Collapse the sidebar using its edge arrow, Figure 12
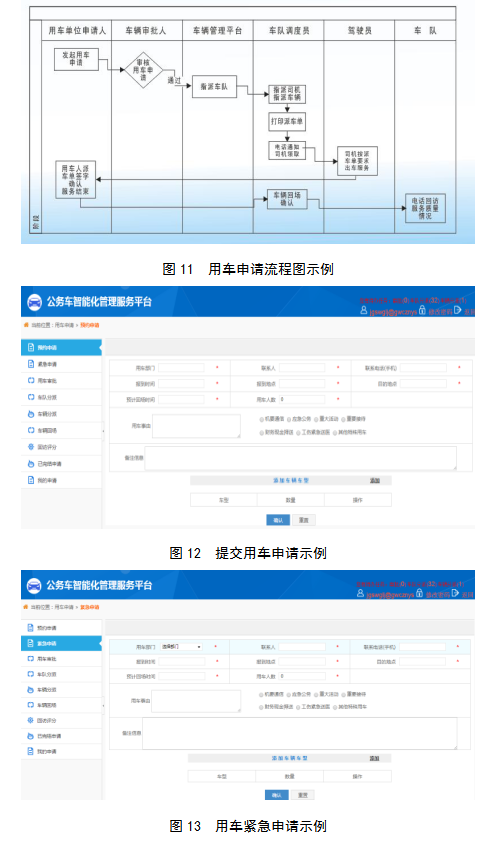The image size is (502, 844). (103, 431)
